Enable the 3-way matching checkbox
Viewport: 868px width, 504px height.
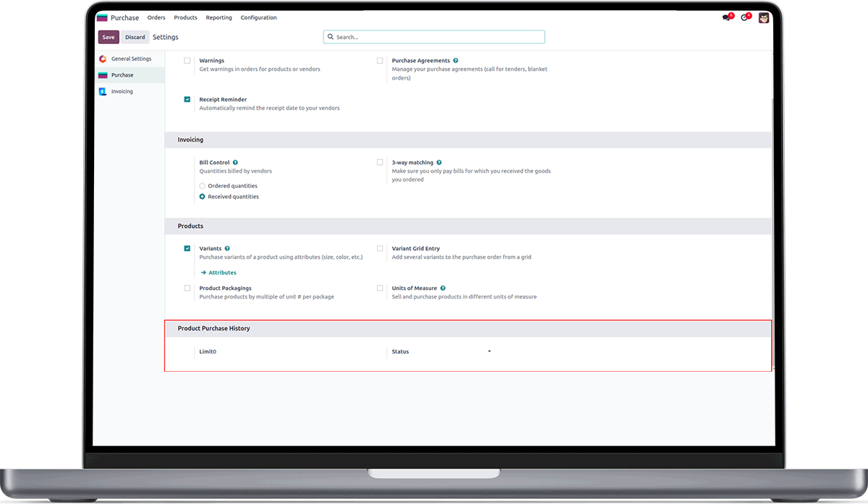(x=380, y=163)
